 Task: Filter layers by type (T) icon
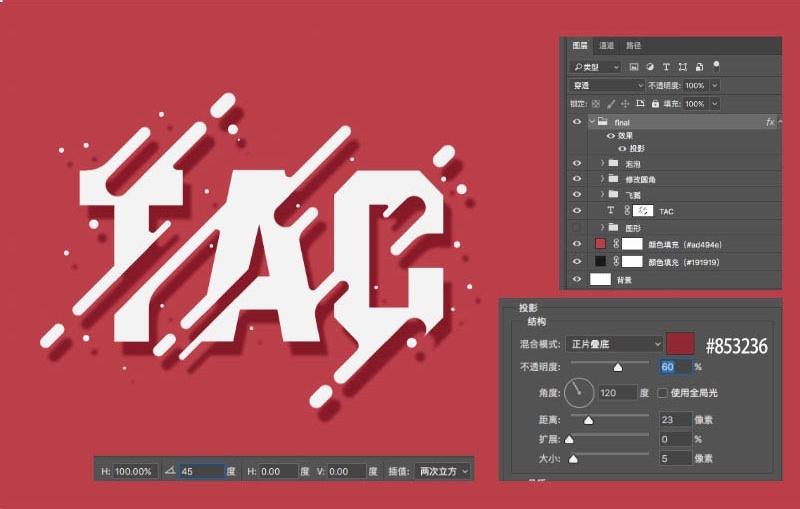[x=666, y=67]
